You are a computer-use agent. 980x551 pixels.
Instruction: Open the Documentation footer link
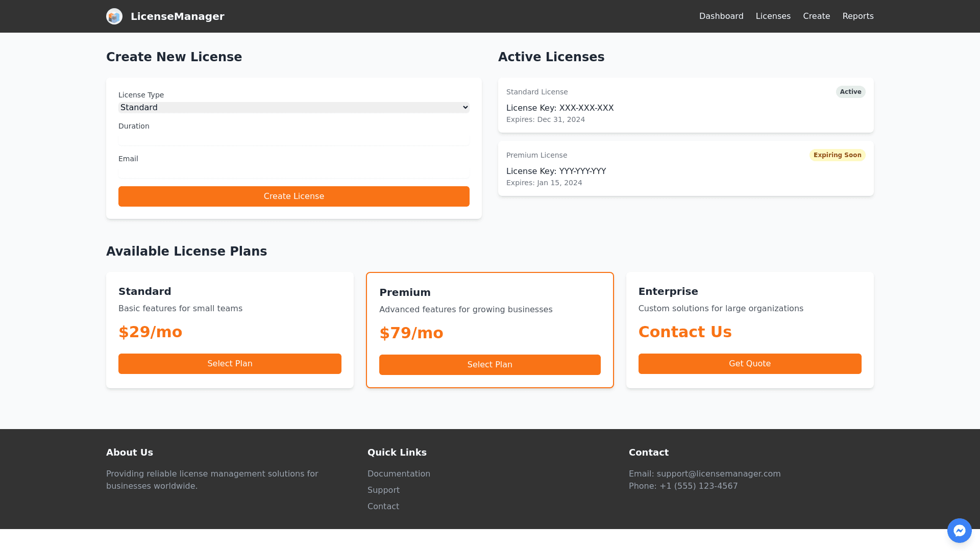click(399, 474)
